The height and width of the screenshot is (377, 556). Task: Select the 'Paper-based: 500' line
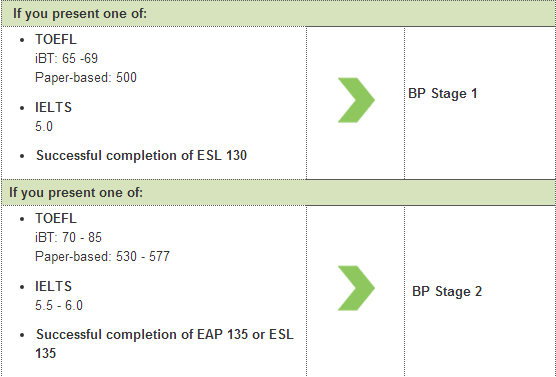click(x=86, y=78)
